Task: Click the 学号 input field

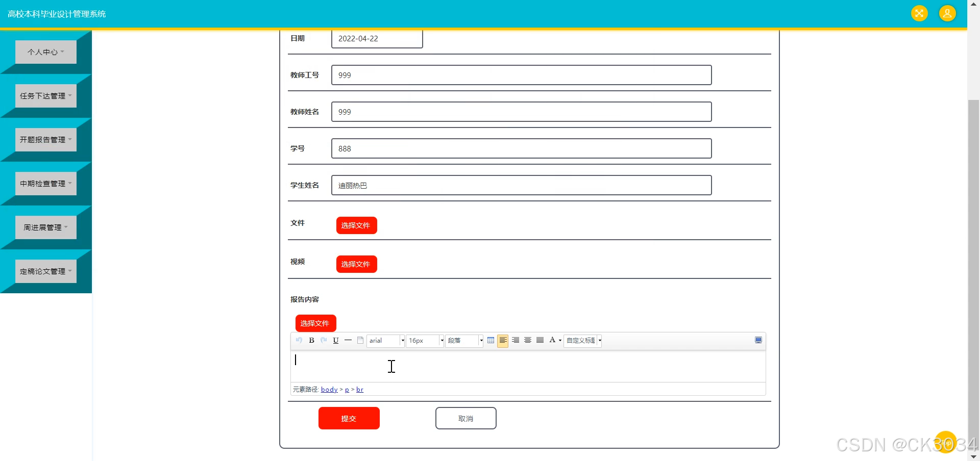Action: [522, 148]
